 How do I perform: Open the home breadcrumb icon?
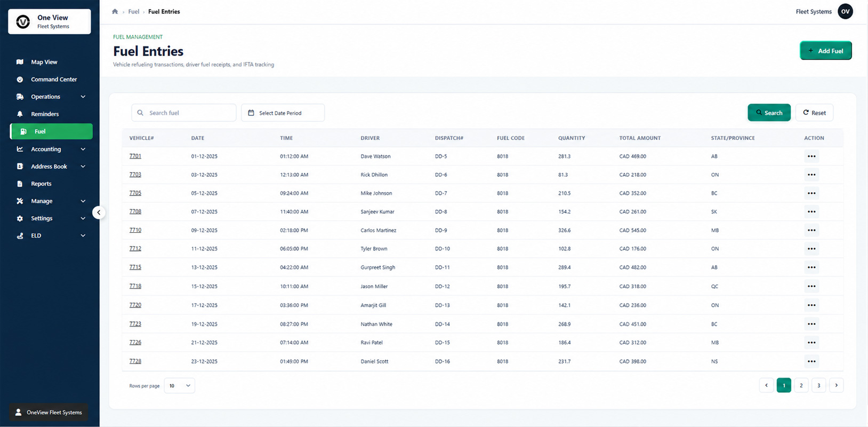pyautogui.click(x=115, y=11)
